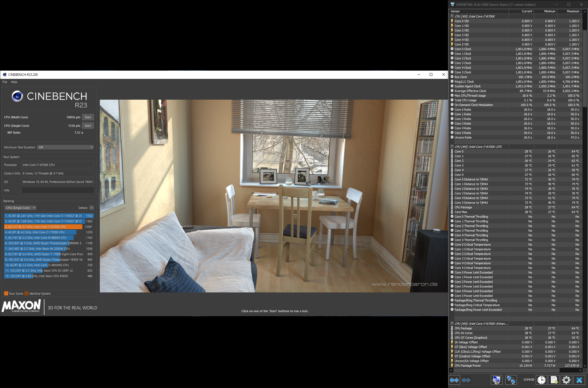The width and height of the screenshot is (588, 388).
Task: Open the Minimum Test Duration dropdown
Action: [x=65, y=147]
